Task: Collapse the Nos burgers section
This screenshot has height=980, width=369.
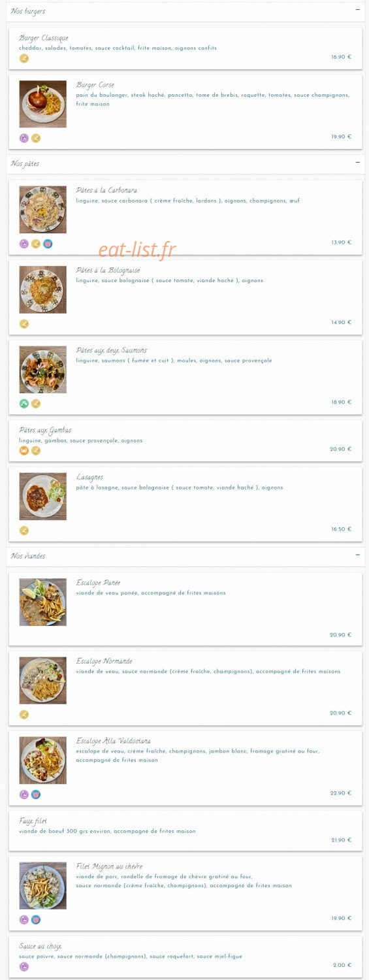Action: tap(357, 10)
